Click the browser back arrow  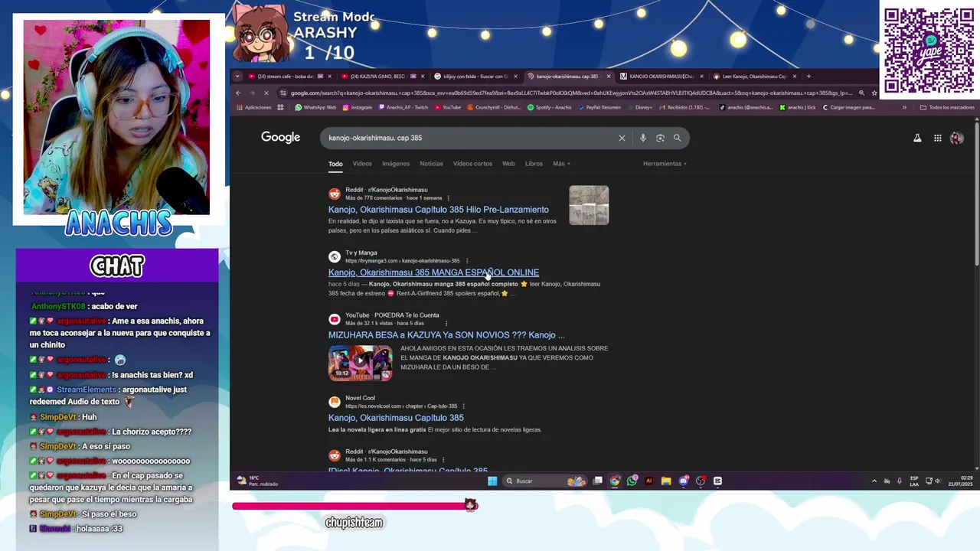[x=238, y=93]
